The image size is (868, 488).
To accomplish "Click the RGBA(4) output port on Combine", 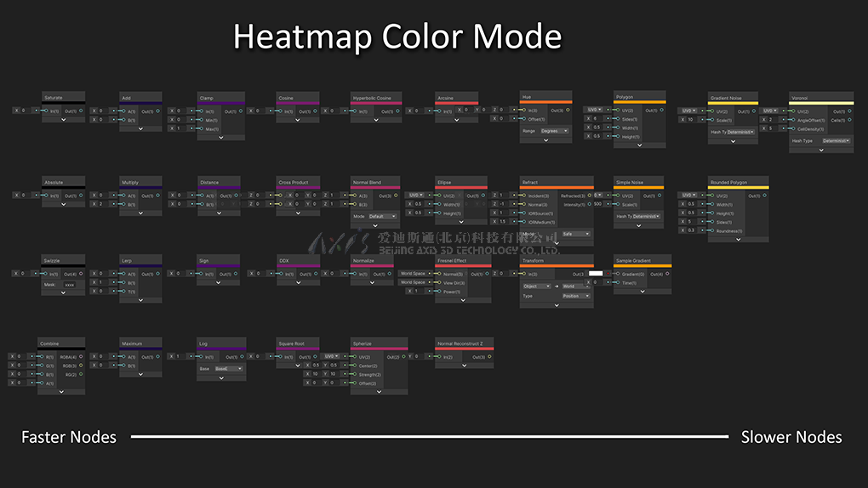I will [81, 357].
